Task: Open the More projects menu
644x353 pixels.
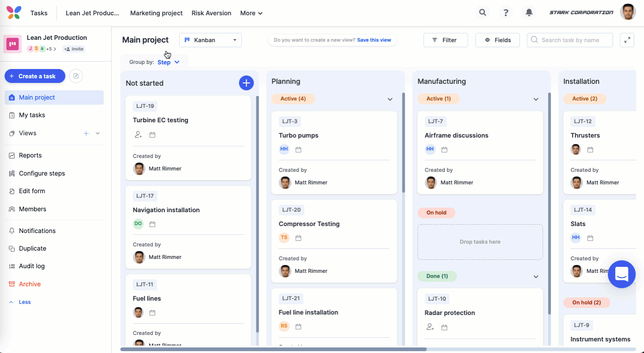Action: pyautogui.click(x=251, y=13)
